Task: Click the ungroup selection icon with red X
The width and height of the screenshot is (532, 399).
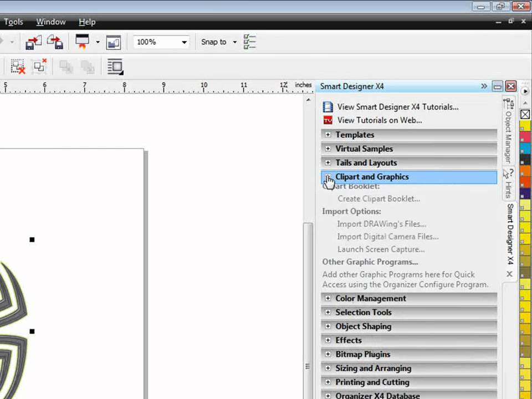Action: tap(18, 66)
